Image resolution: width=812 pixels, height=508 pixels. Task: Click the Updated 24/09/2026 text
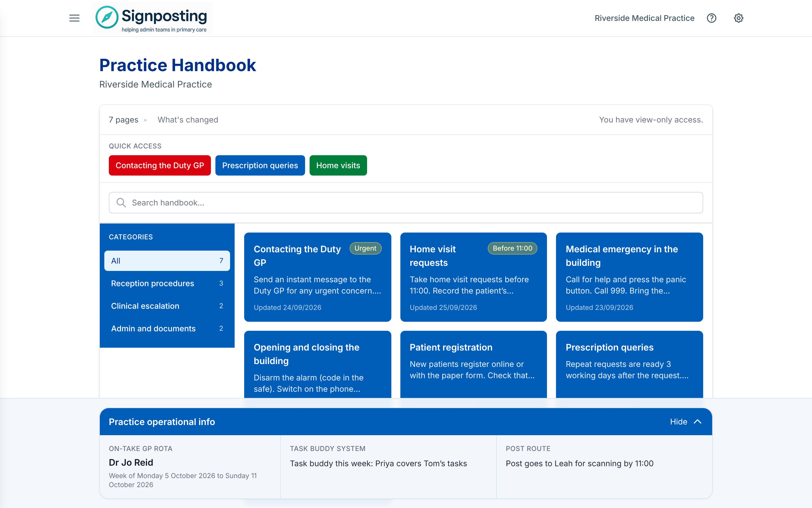click(287, 307)
